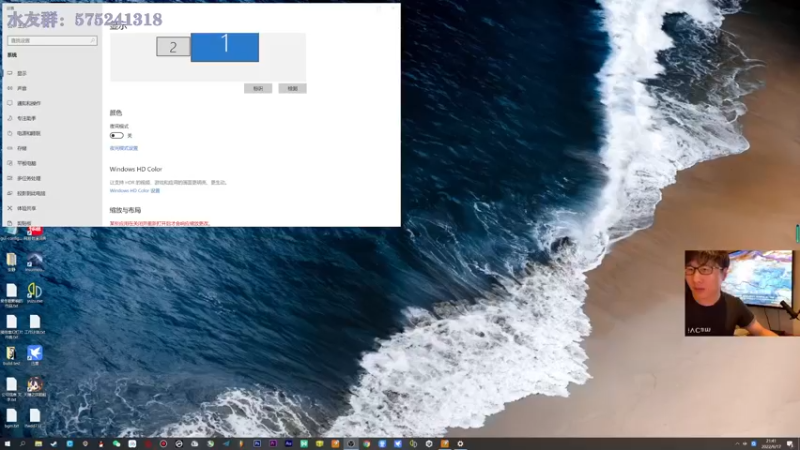Open the notification center icon
Image resolution: width=800 pixels, height=450 pixels.
coord(790,444)
